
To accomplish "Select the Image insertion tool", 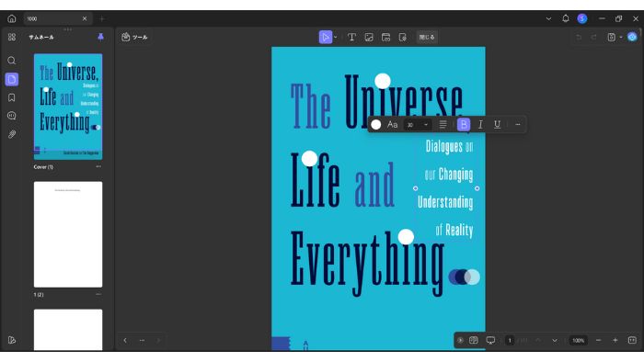I will point(369,38).
